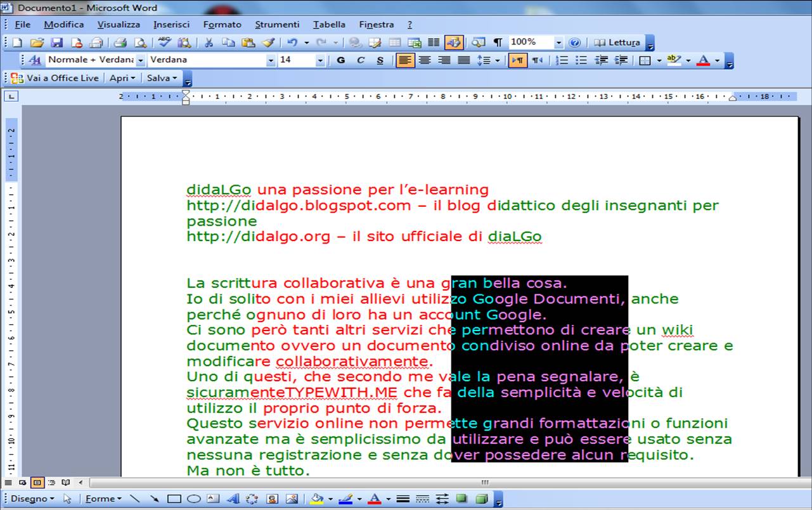Apply shadow style to shape
This screenshot has width=812, height=510.
(x=461, y=499)
